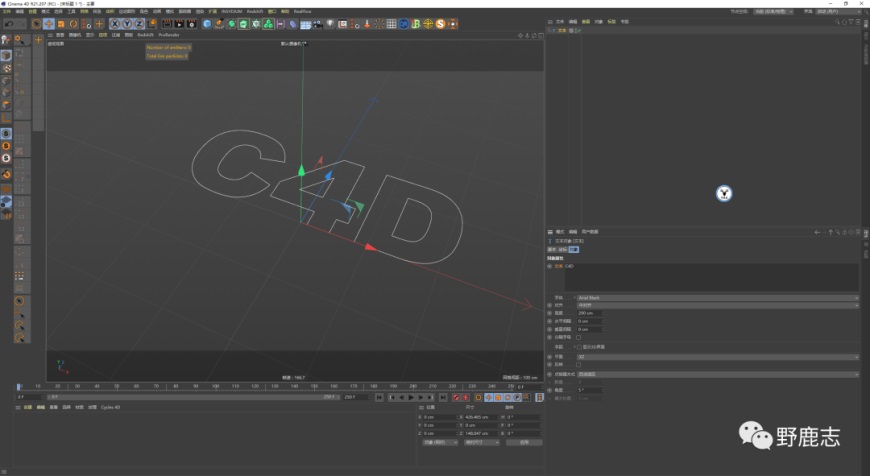Toggle the reverse checkbox below XZ

point(579,364)
